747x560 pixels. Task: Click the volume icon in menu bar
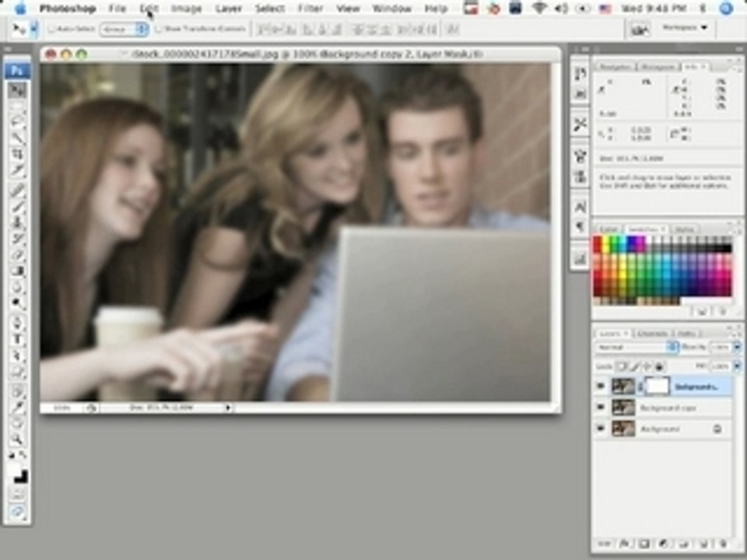pos(561,8)
